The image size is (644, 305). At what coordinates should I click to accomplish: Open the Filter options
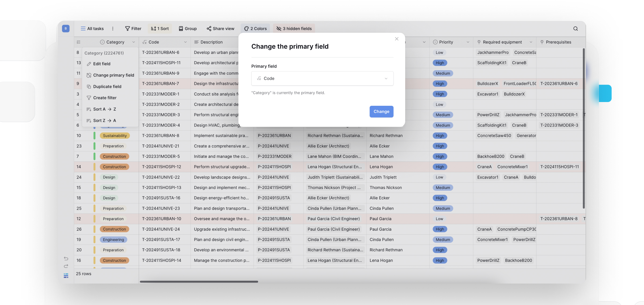tap(133, 29)
